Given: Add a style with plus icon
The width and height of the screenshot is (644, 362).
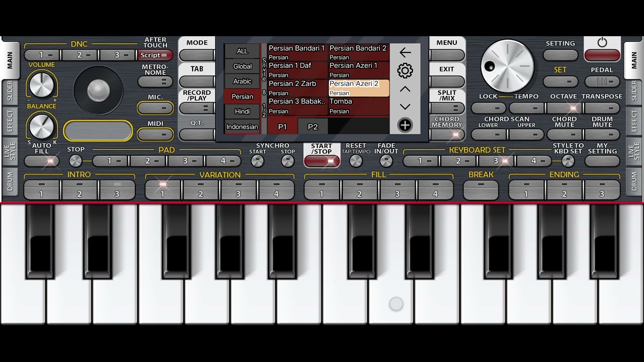Looking at the screenshot, I should tap(405, 125).
